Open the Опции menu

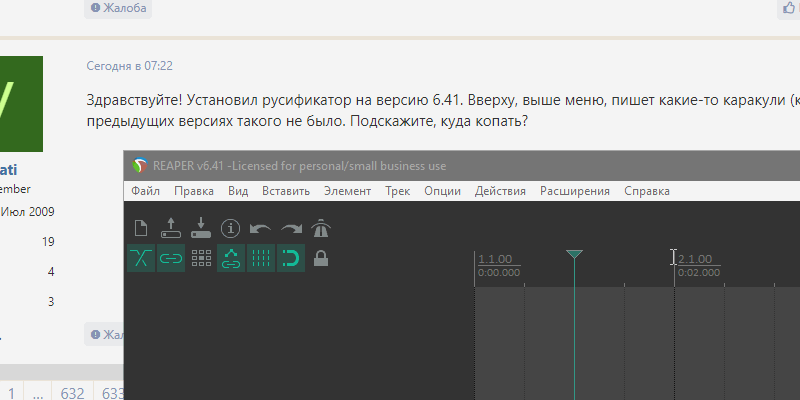pyautogui.click(x=443, y=191)
